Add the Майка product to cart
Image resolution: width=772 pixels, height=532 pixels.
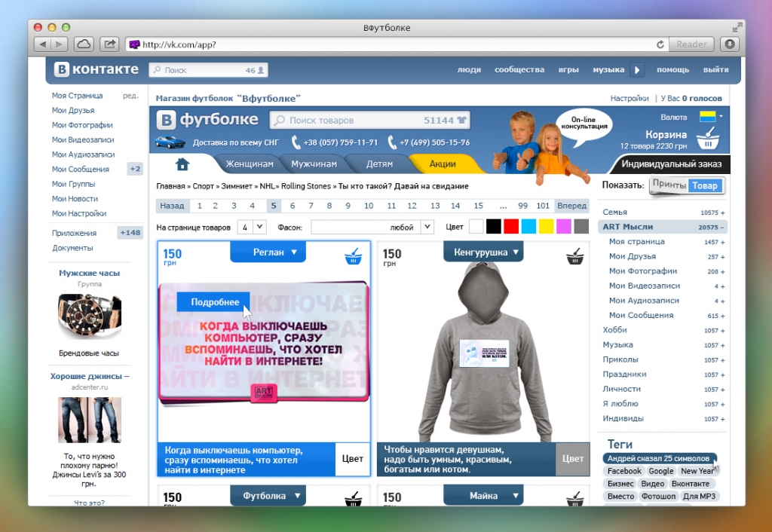[x=574, y=499]
